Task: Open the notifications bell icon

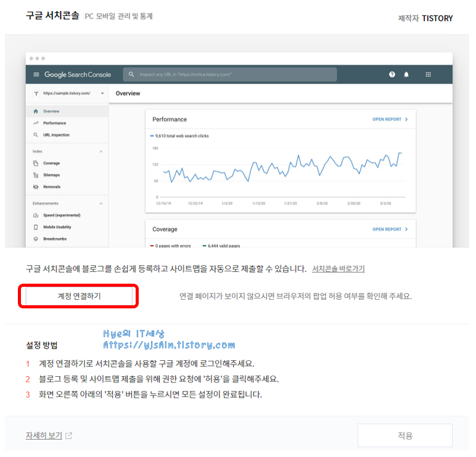Action: point(406,75)
